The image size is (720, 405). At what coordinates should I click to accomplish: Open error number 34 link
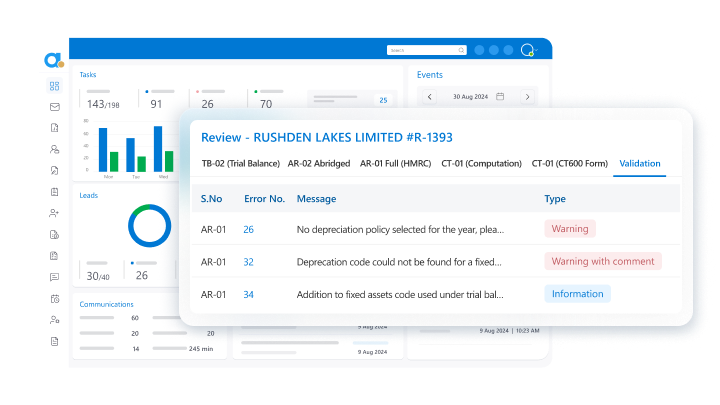point(248,294)
